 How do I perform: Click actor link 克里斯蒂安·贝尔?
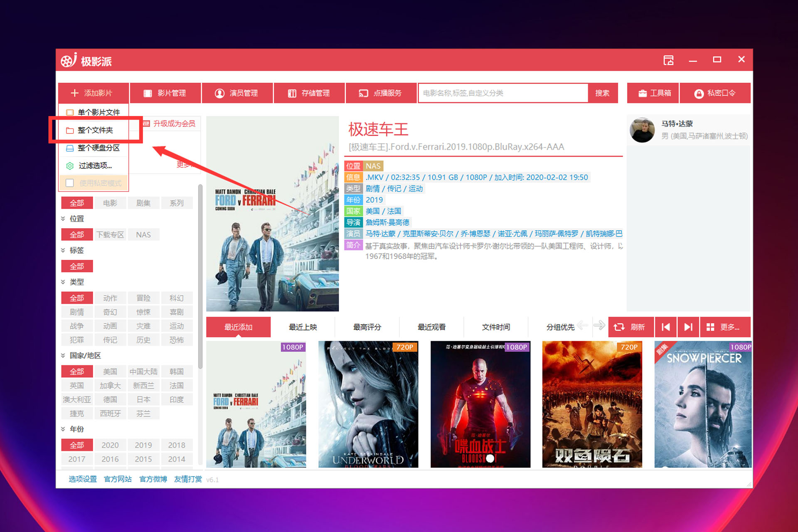pyautogui.click(x=428, y=234)
